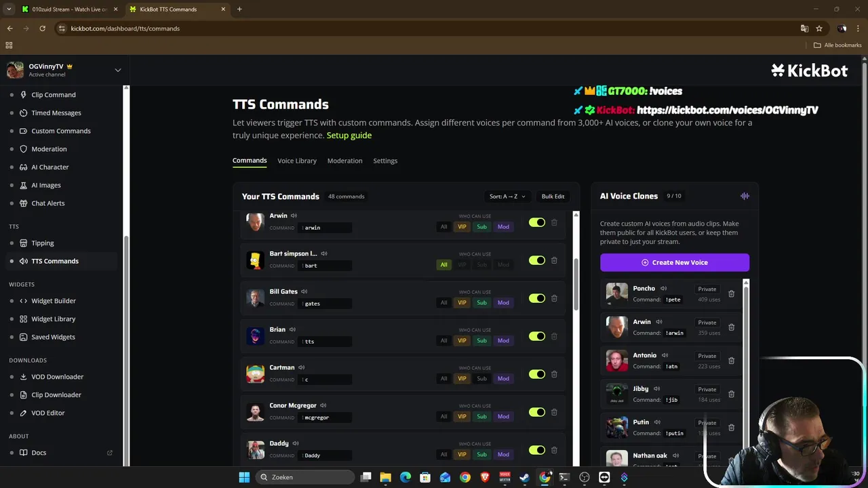The height and width of the screenshot is (488, 868).
Task: Edit the !mcgregor command input field
Action: coord(325,418)
